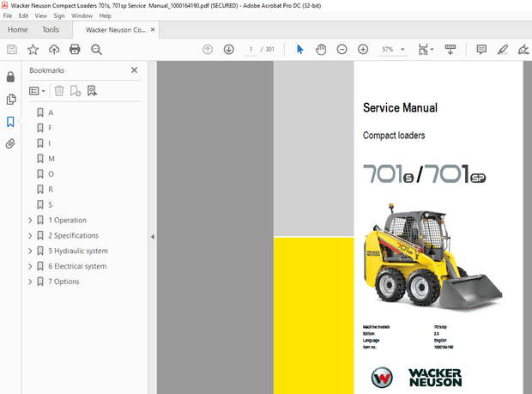Print the document with printer icon
532x394 pixels.
click(x=75, y=50)
